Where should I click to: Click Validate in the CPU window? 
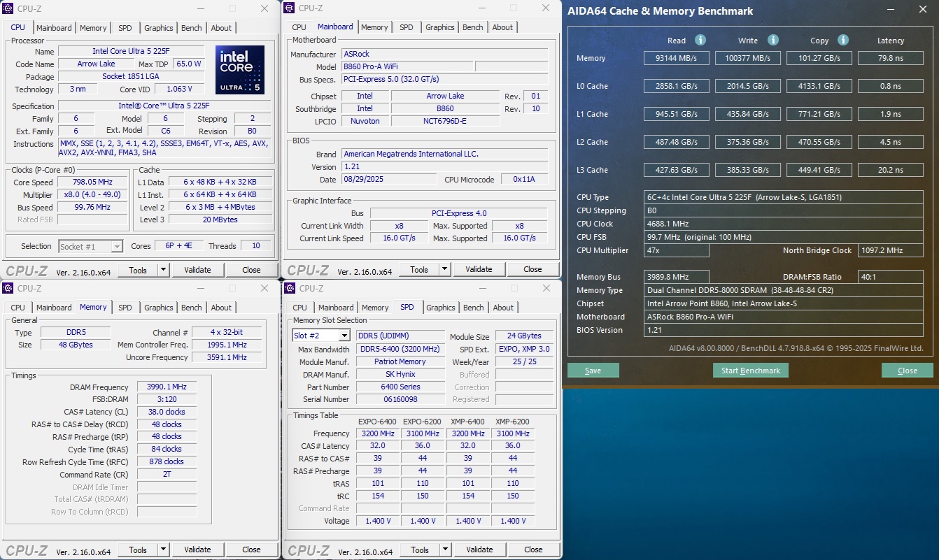tap(197, 270)
